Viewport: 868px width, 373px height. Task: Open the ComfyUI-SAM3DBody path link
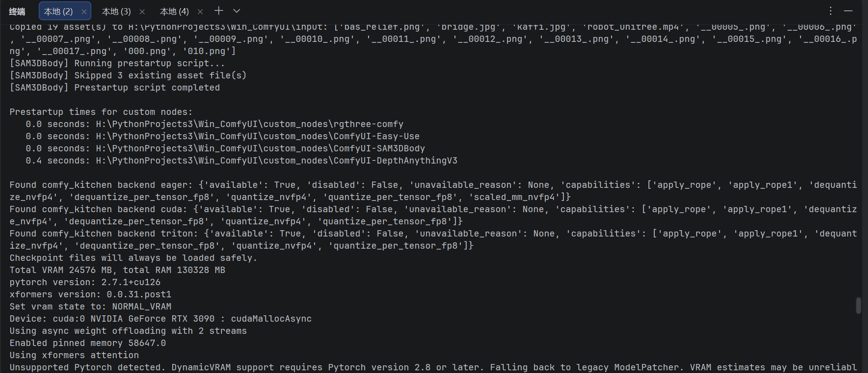261,149
